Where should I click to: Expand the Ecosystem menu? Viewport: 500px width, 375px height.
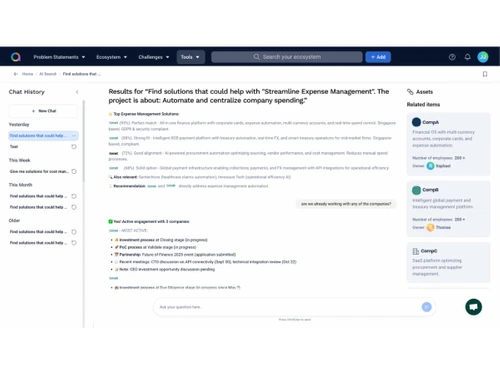[111, 57]
